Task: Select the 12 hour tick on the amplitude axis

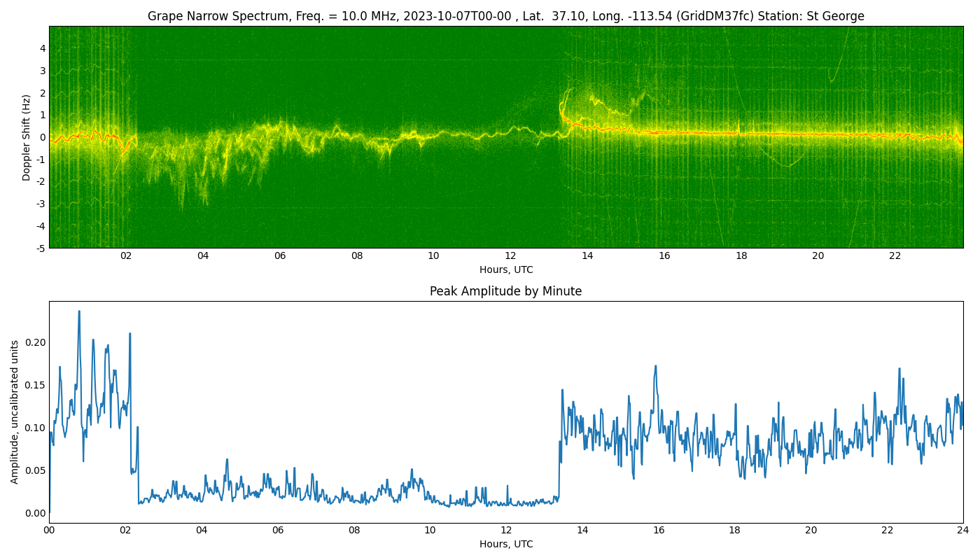Action: 506,531
